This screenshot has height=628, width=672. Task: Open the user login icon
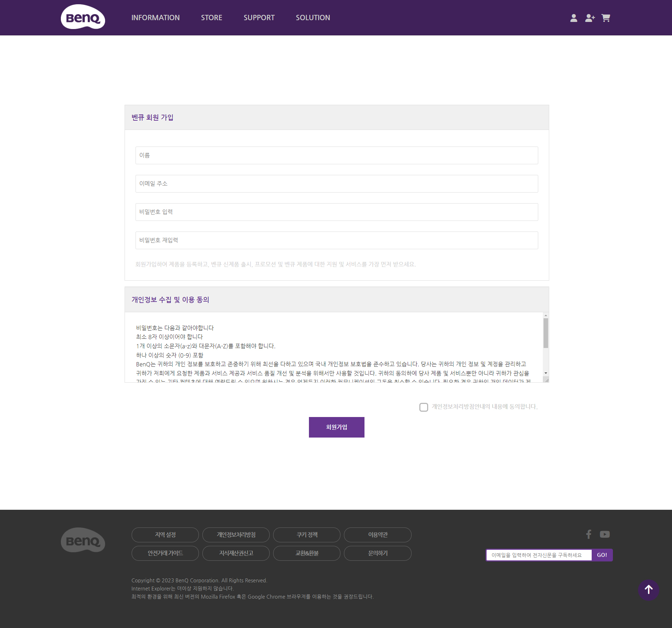574,18
